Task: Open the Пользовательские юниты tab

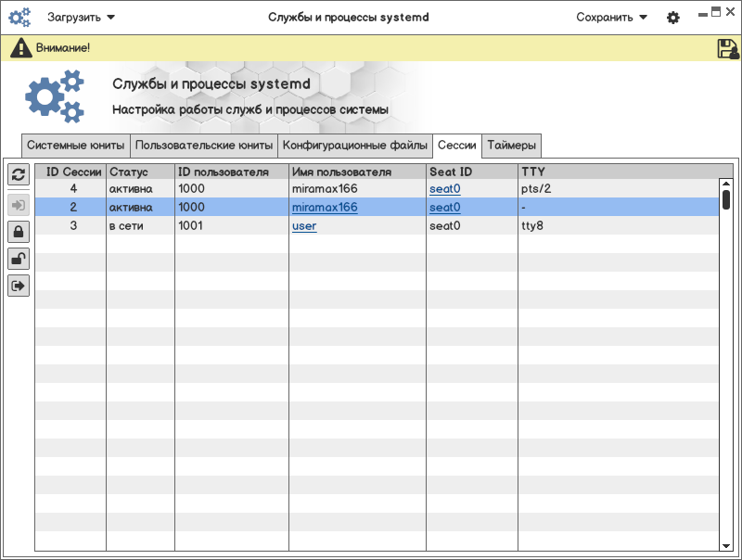Action: [204, 146]
